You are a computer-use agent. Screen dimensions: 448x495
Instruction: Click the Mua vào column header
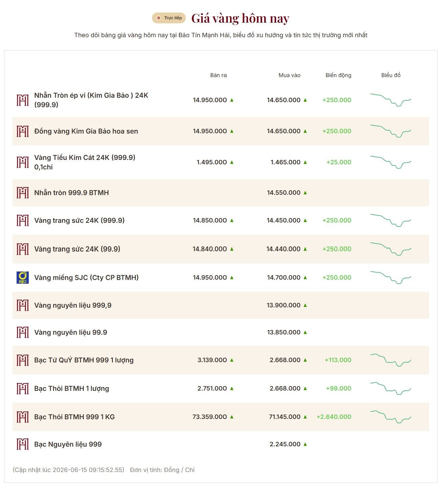pyautogui.click(x=289, y=75)
